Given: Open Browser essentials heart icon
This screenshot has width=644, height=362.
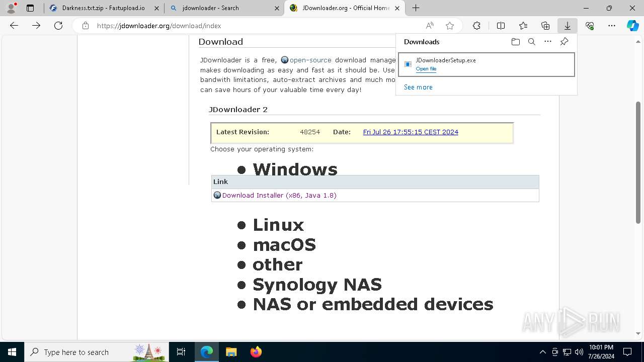Looking at the screenshot, I should coord(590,26).
